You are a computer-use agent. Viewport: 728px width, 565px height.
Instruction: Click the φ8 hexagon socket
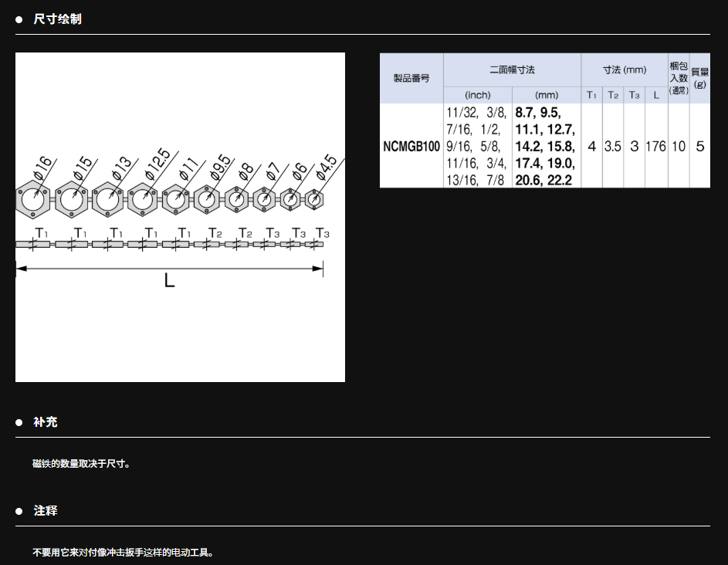tap(237, 199)
